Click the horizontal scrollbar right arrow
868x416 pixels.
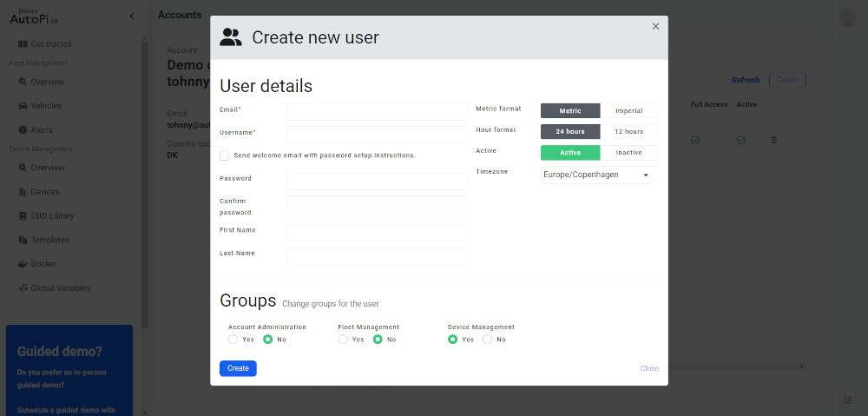pos(802,366)
